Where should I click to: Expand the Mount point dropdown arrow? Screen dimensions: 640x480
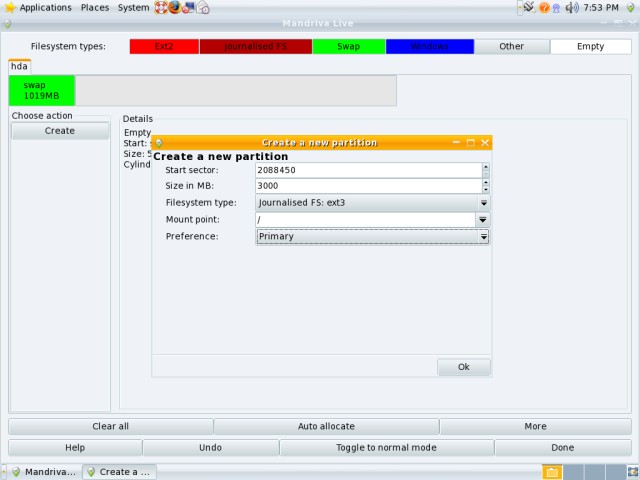[x=482, y=220]
